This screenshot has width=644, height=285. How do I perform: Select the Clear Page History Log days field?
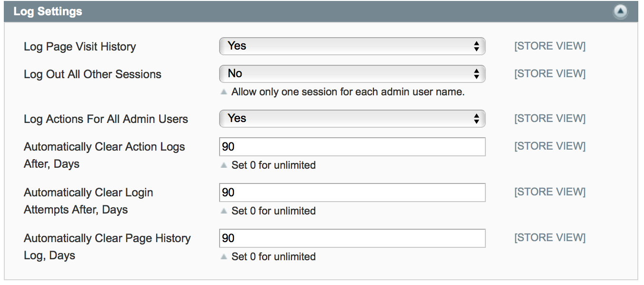pos(352,238)
